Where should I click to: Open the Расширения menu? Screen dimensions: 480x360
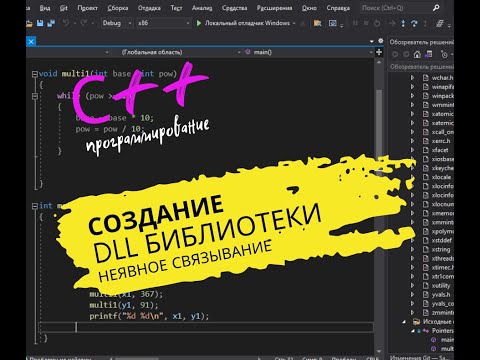pyautogui.click(x=274, y=8)
